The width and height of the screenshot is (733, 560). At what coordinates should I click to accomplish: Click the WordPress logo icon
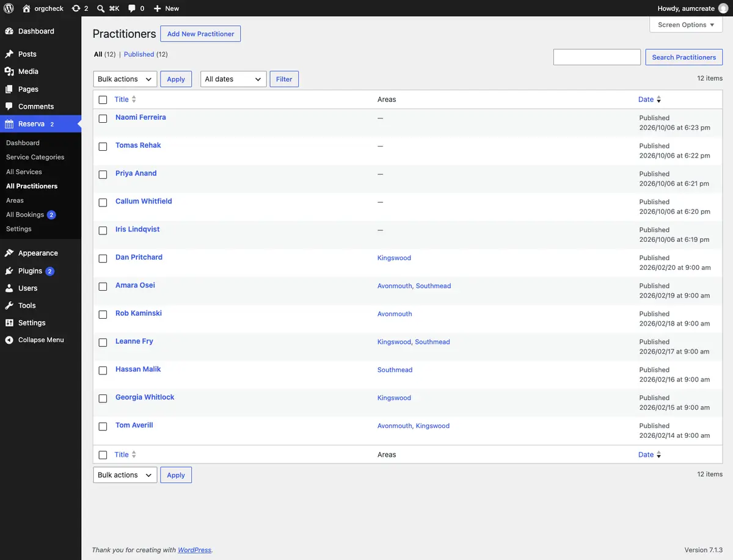pyautogui.click(x=9, y=9)
